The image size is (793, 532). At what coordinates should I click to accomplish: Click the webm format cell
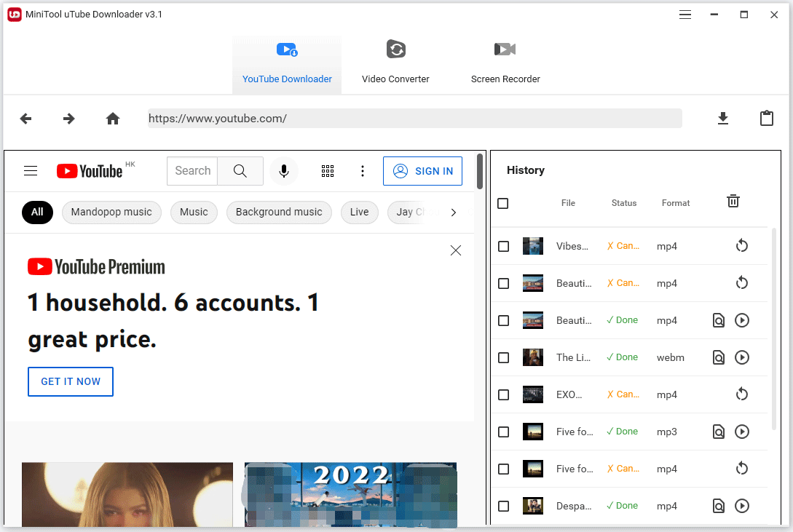[x=670, y=357]
